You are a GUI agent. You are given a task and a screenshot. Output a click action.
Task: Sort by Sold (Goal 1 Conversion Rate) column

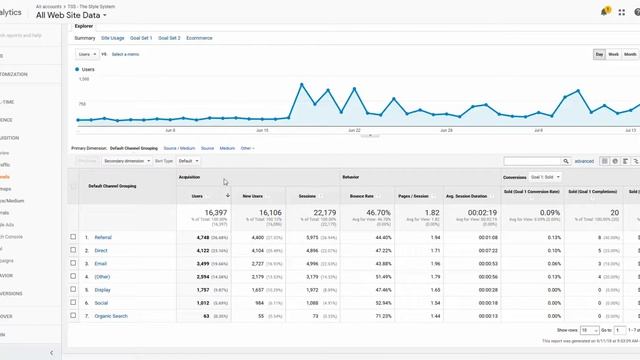531,191
